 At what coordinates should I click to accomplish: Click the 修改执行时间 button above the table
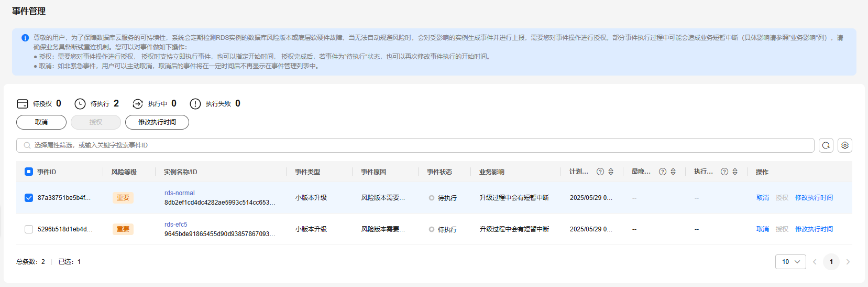click(157, 122)
